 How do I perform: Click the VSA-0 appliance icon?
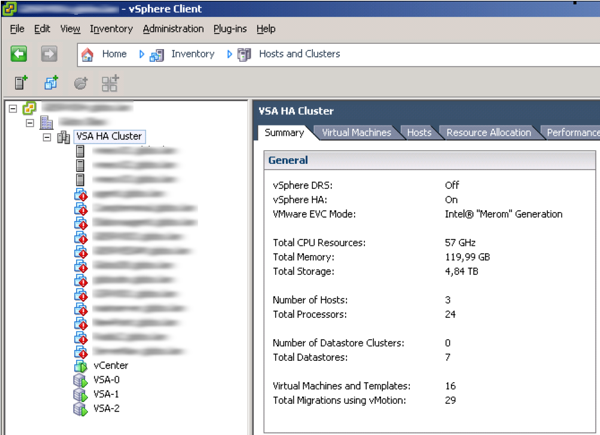[80, 380]
